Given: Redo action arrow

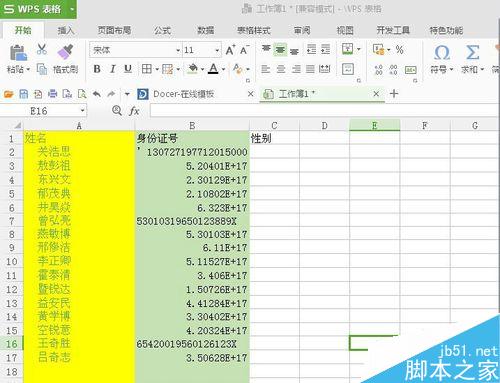Looking at the screenshot, I should (x=111, y=94).
